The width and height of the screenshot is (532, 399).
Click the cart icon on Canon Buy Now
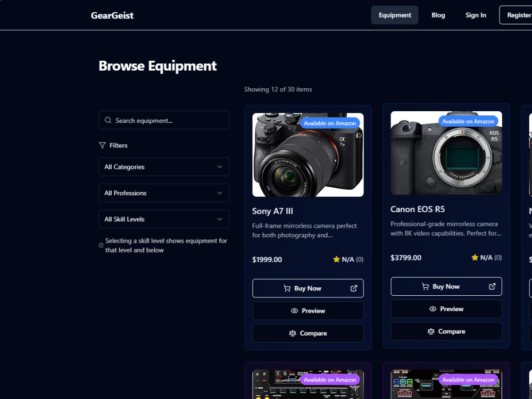[x=426, y=287]
